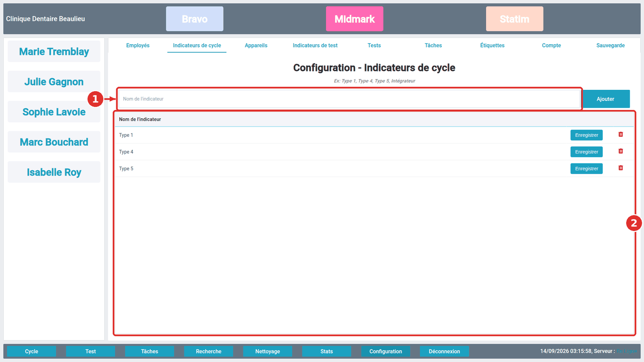
Task: Select the Sauvegarde tab
Action: pyautogui.click(x=610, y=46)
